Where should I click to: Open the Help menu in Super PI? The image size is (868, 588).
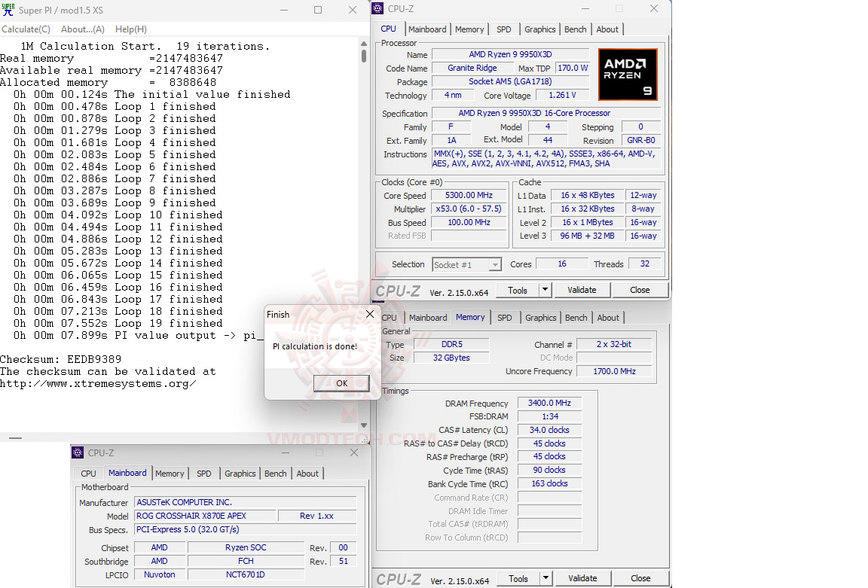pos(131,29)
